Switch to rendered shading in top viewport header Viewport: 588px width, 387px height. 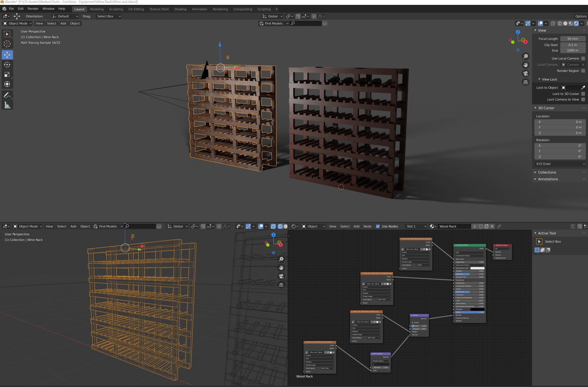576,23
